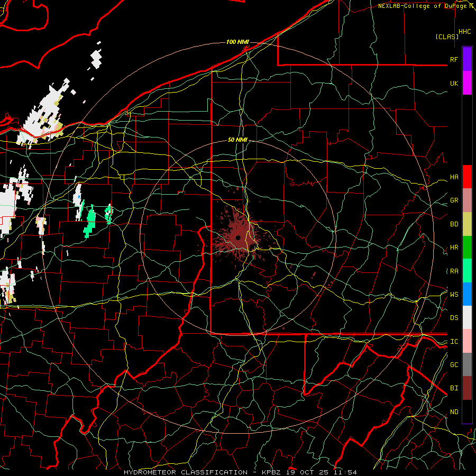
Task: Click the ND legend label
Action: point(454,412)
